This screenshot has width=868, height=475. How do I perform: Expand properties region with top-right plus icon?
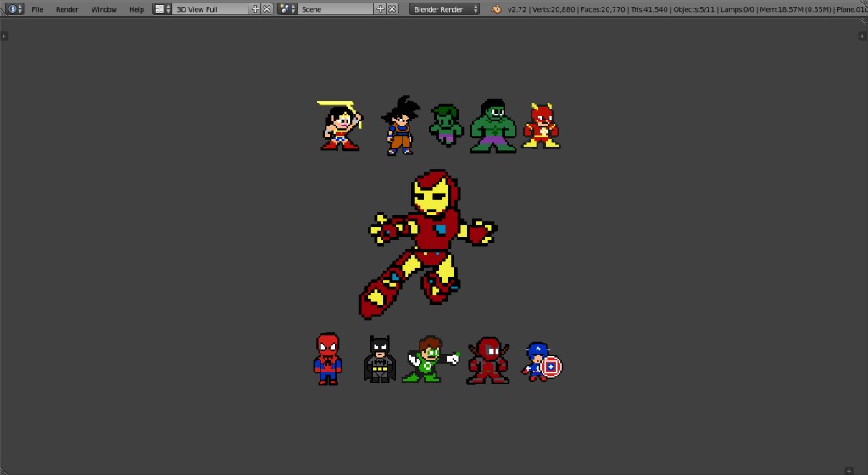[x=862, y=36]
